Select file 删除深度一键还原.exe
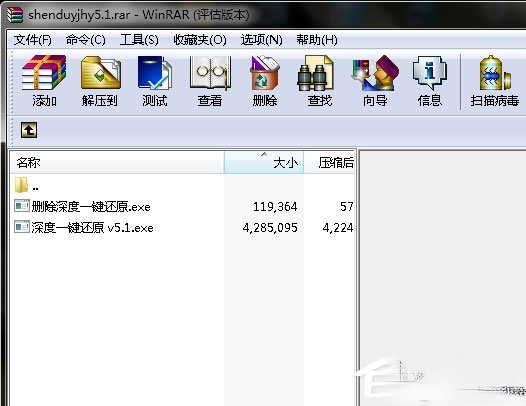Image resolution: width=526 pixels, height=406 pixels. (91, 207)
